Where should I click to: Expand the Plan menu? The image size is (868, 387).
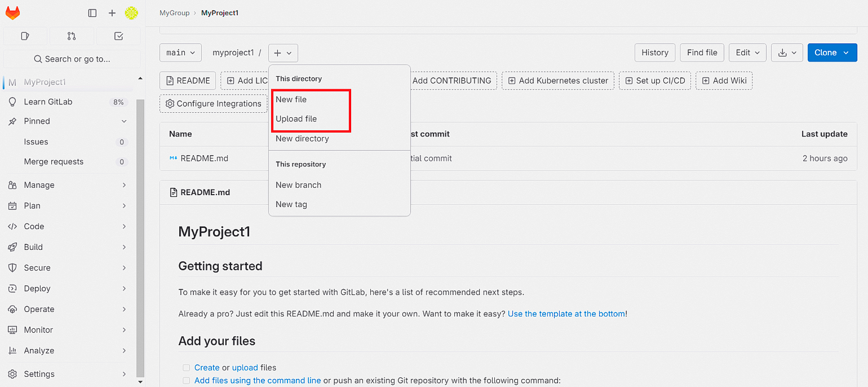(68, 206)
